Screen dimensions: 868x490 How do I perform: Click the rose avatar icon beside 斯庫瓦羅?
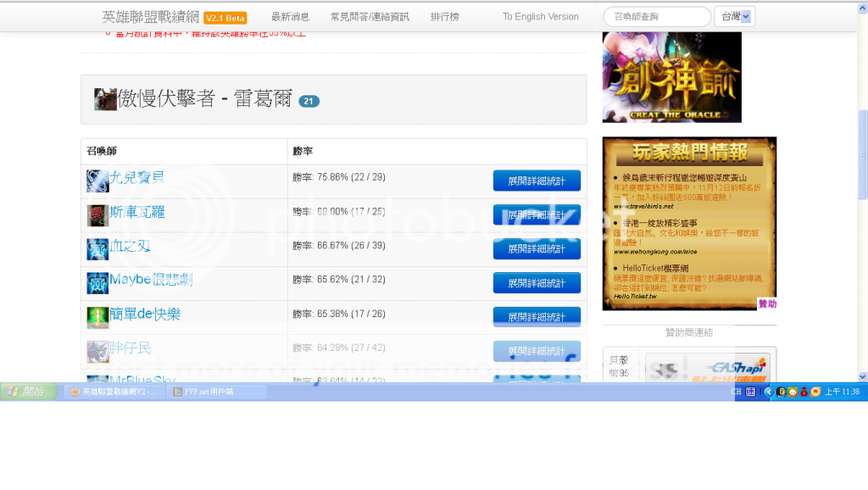97,215
